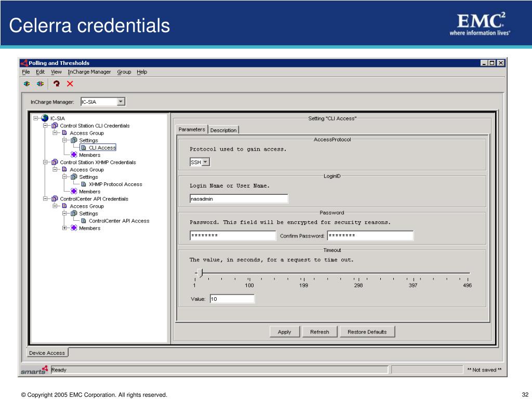The width and height of the screenshot is (532, 399).
Task: Click the Timeout slider thumb
Action: tap(201, 273)
